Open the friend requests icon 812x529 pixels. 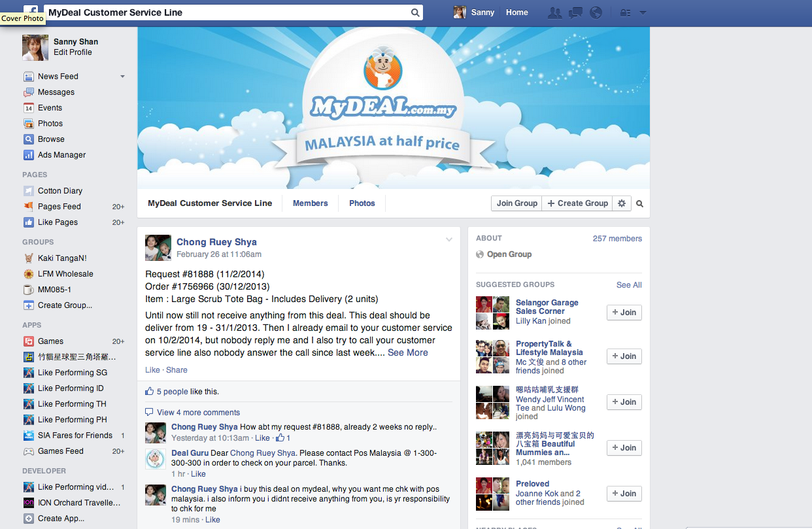coord(555,12)
